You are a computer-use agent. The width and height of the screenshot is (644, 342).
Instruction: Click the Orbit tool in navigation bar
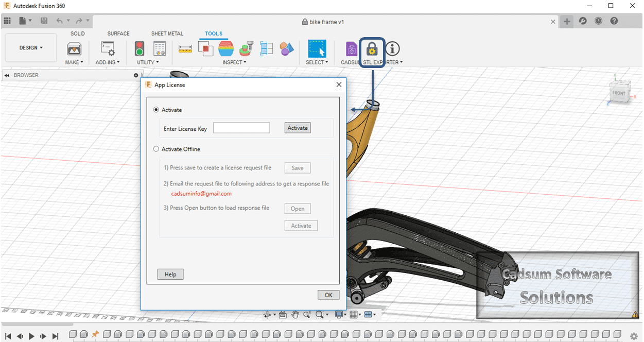(266, 314)
